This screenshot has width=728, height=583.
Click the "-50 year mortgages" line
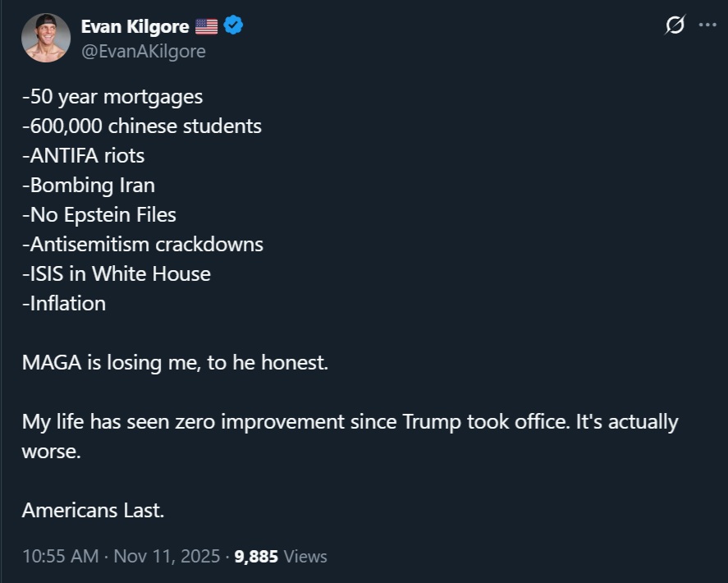(112, 96)
